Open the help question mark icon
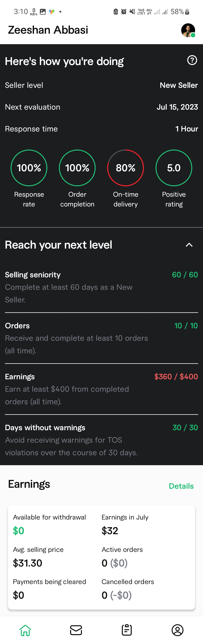 pos(192,60)
